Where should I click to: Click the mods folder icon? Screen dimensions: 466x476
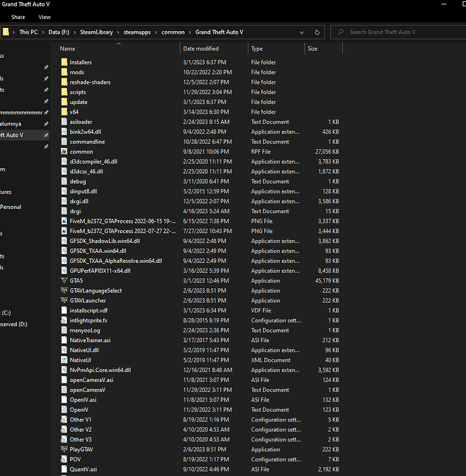[64, 72]
